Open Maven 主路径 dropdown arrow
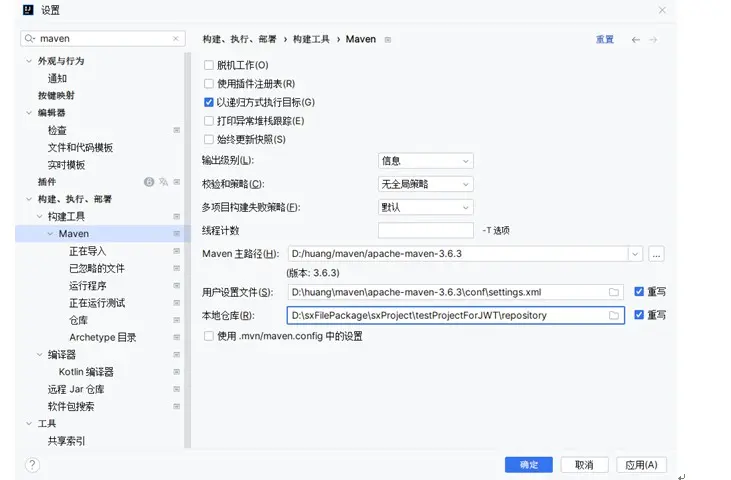The image size is (731, 480). coord(635,254)
